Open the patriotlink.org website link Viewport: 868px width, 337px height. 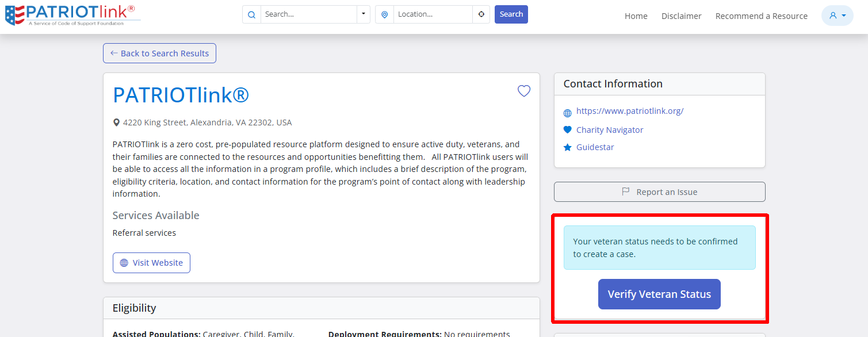tap(630, 111)
